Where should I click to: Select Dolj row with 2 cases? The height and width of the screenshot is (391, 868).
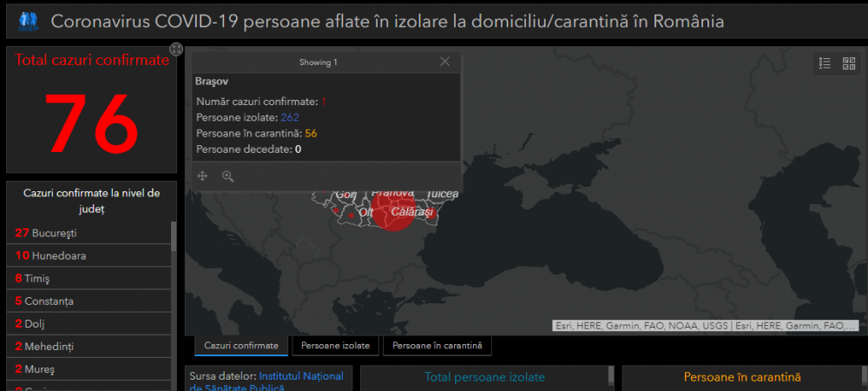89,324
